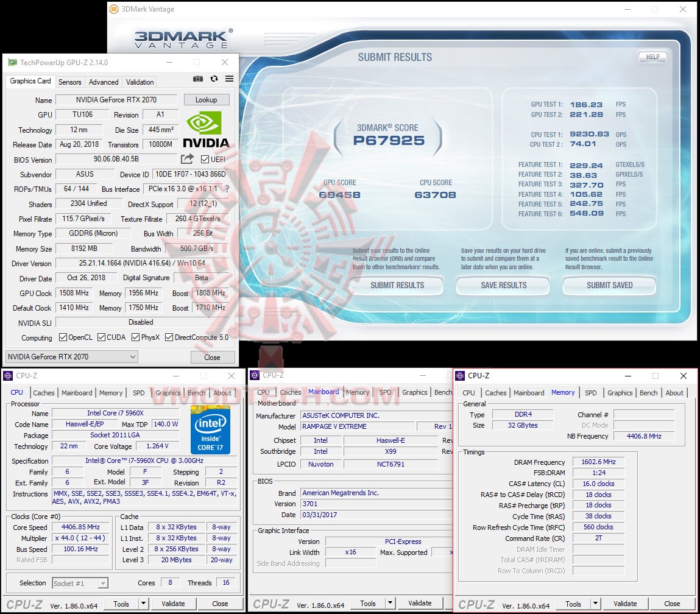
Task: Click the NVIDIA SLI Disabled field
Action: tap(142, 322)
